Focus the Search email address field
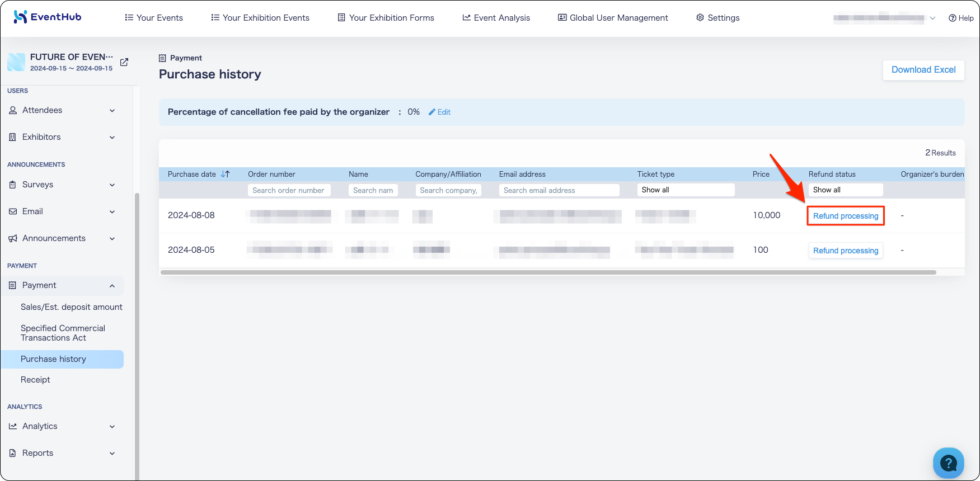980x481 pixels. pyautogui.click(x=559, y=190)
